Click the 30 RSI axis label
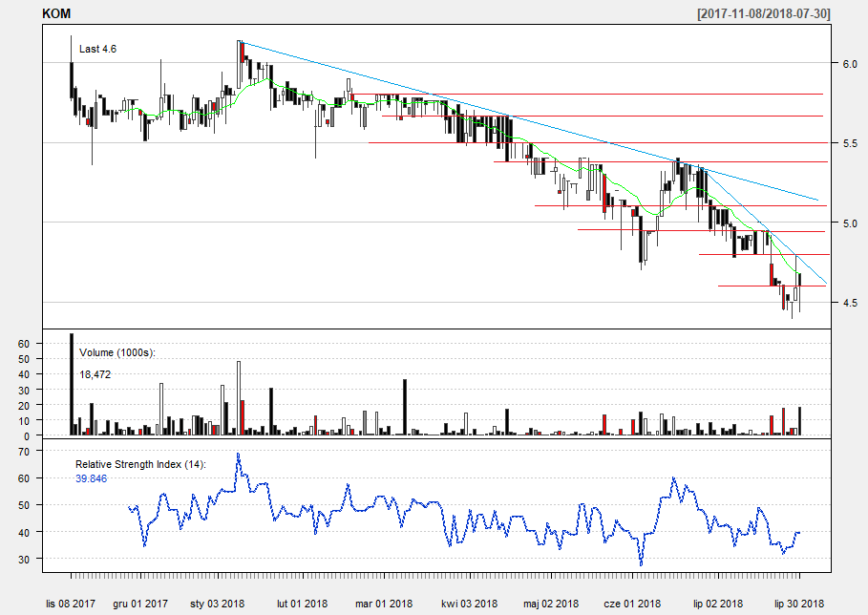The width and height of the screenshot is (868, 615). (23, 560)
